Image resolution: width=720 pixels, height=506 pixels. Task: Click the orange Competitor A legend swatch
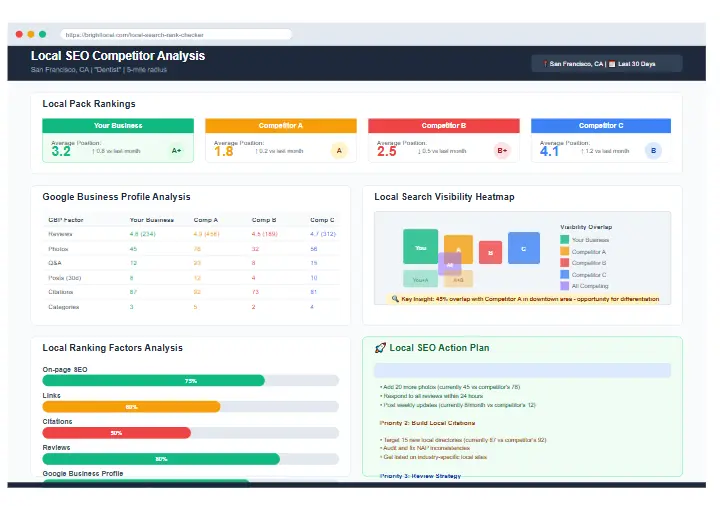pyautogui.click(x=564, y=251)
